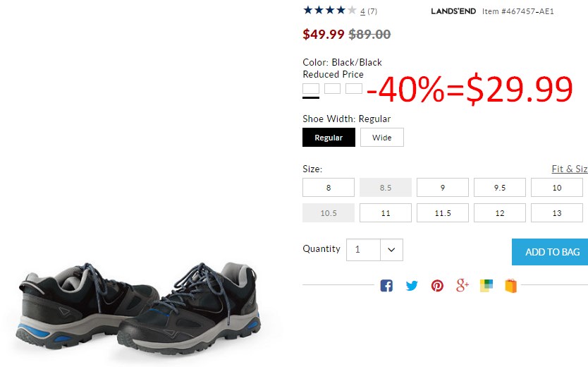Select the first Black/Black color swatch
588x367 pixels.
(x=311, y=89)
